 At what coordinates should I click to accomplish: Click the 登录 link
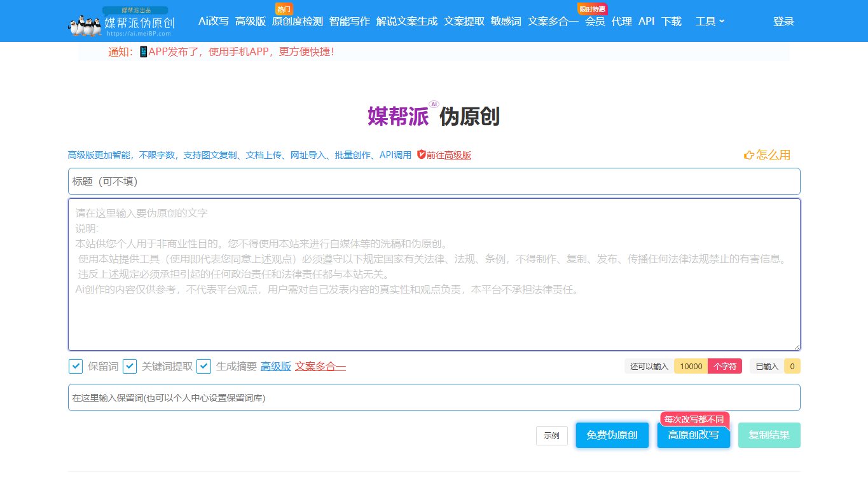click(784, 22)
